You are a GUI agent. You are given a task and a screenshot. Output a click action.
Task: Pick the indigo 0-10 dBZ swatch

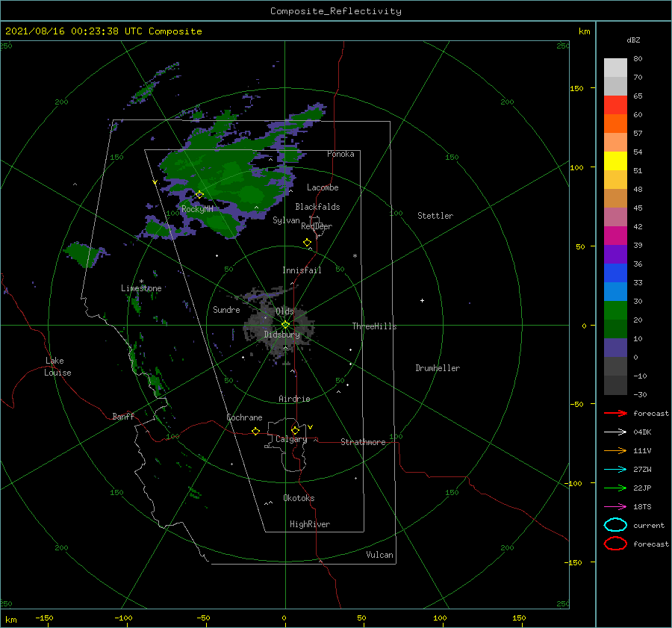pyautogui.click(x=615, y=348)
